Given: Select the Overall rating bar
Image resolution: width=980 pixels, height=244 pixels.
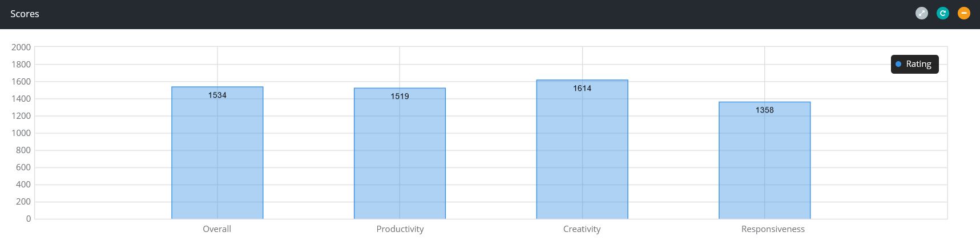Looking at the screenshot, I should (217, 153).
